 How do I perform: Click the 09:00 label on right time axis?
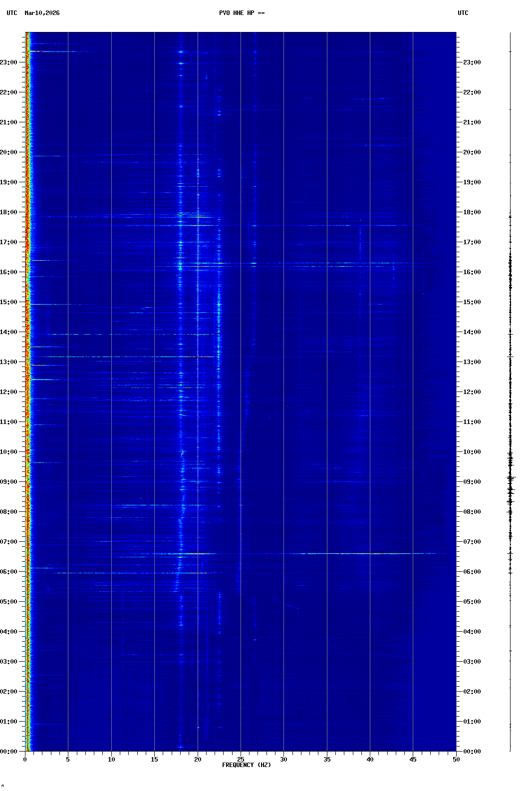[472, 482]
